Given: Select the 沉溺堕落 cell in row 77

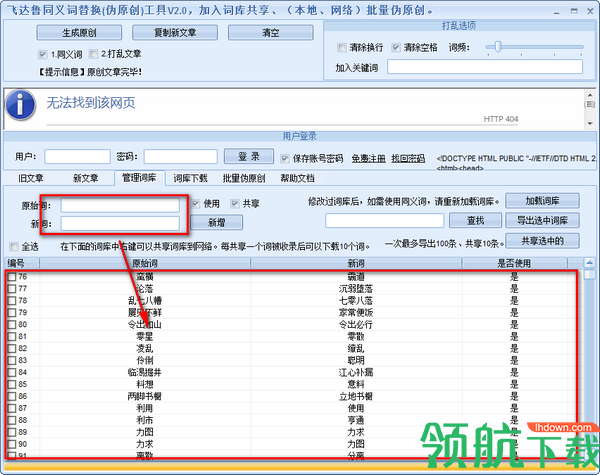Looking at the screenshot, I should pos(356,289).
